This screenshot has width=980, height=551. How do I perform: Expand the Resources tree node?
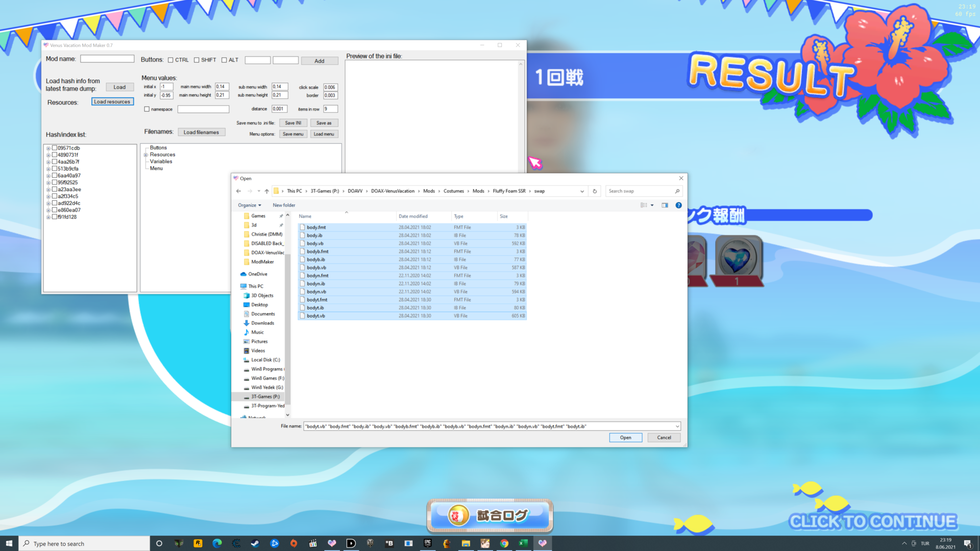click(146, 155)
